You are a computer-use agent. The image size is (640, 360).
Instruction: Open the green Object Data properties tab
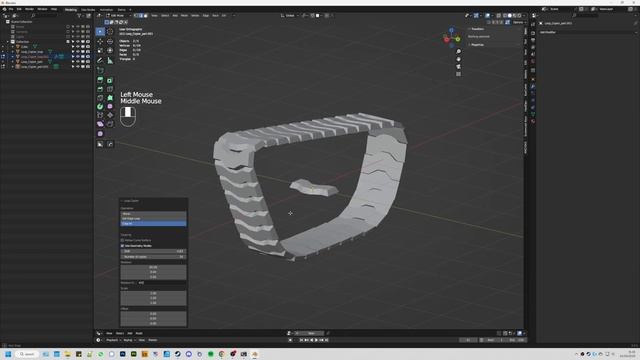tap(533, 114)
